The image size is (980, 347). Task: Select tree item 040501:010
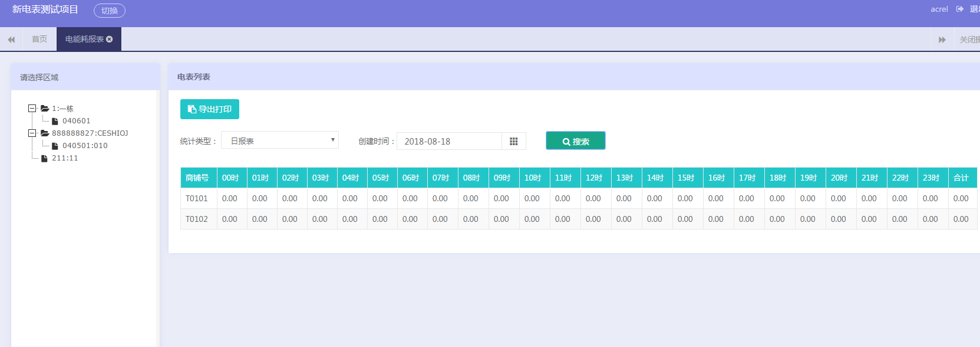[85, 146]
